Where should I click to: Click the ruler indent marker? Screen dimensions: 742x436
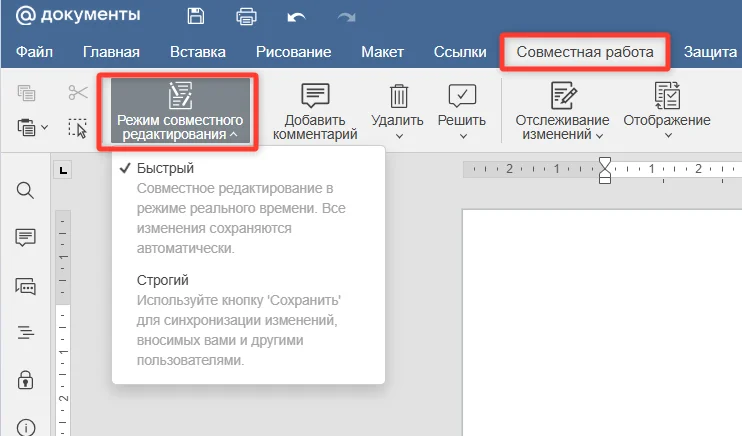click(x=605, y=170)
